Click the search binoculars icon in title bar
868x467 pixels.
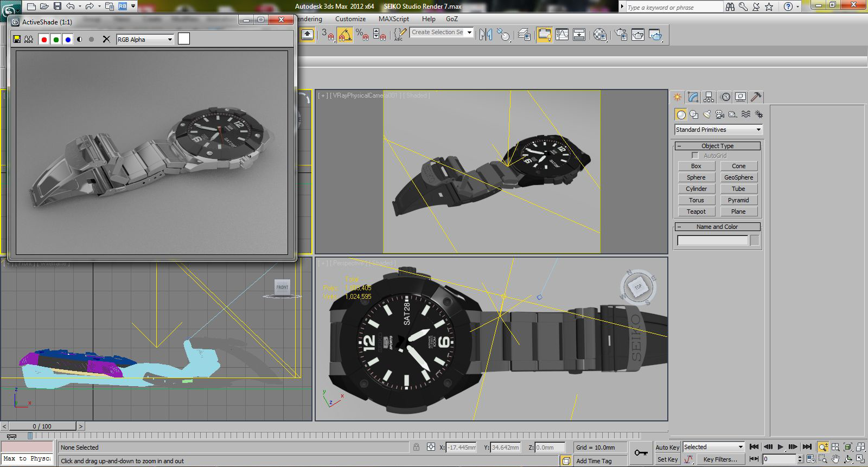coord(730,7)
